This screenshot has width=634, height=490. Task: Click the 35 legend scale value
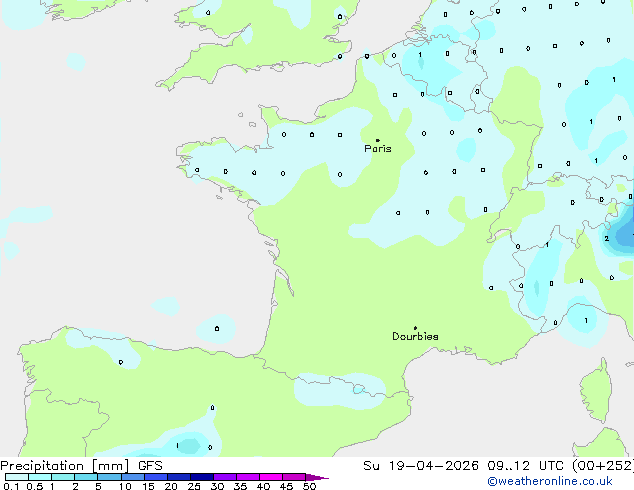pos(240,486)
